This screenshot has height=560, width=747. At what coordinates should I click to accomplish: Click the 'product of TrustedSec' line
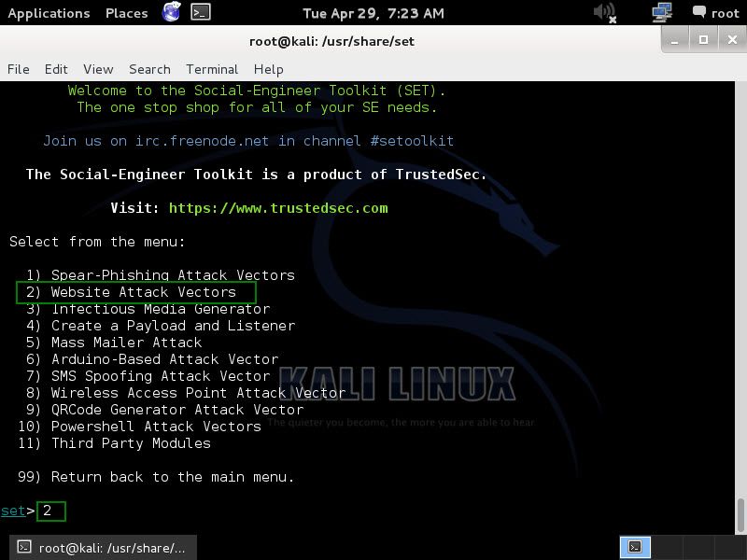coord(256,175)
